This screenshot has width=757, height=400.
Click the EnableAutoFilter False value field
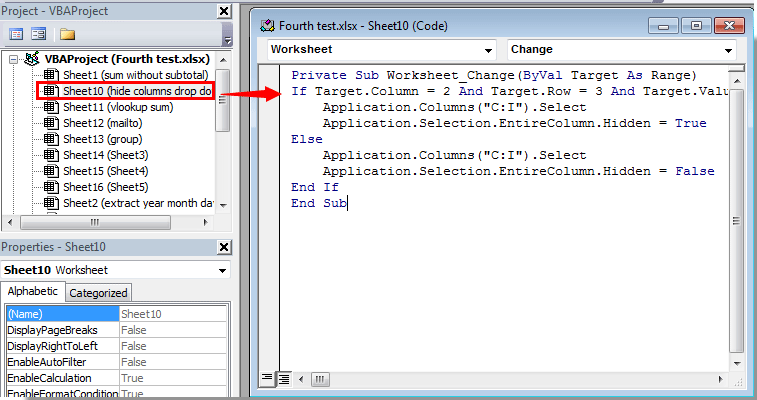click(x=172, y=362)
